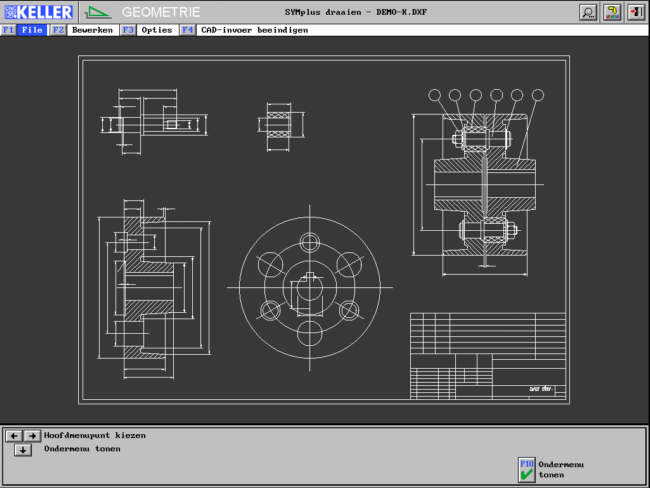Click the small bushing section drawing

pos(278,124)
